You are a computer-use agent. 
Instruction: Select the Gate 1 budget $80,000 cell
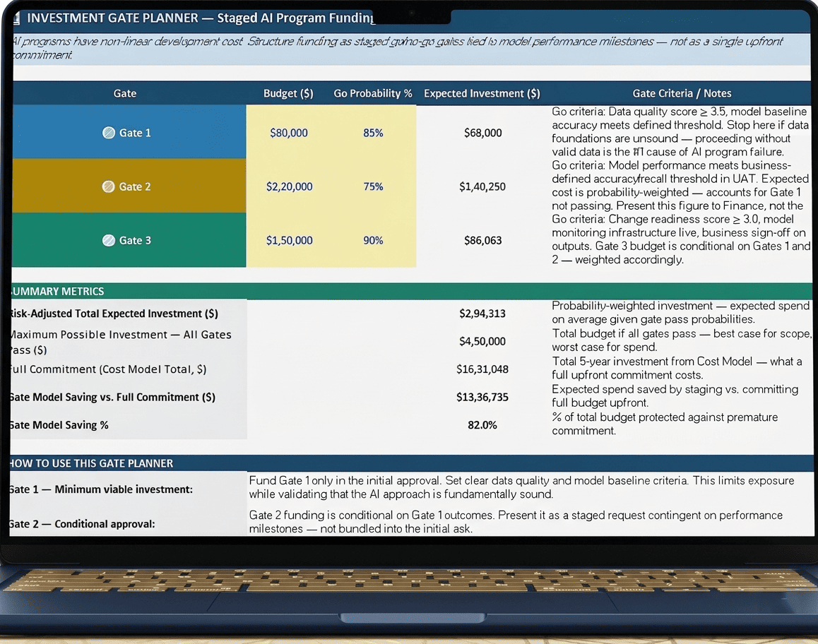point(288,133)
